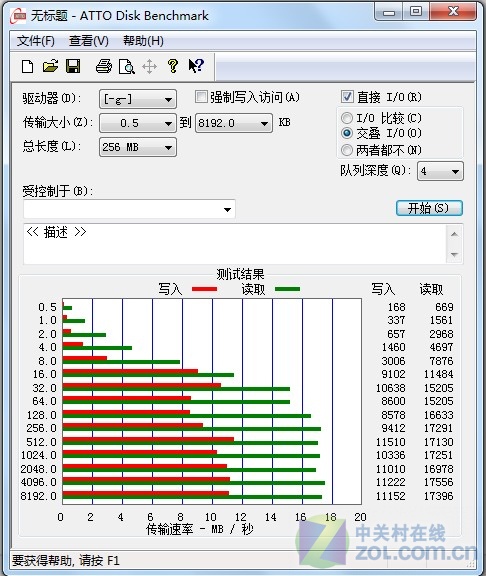The height and width of the screenshot is (576, 486).
Task: Click write value 168 in the 0.5 row
Action: (397, 307)
